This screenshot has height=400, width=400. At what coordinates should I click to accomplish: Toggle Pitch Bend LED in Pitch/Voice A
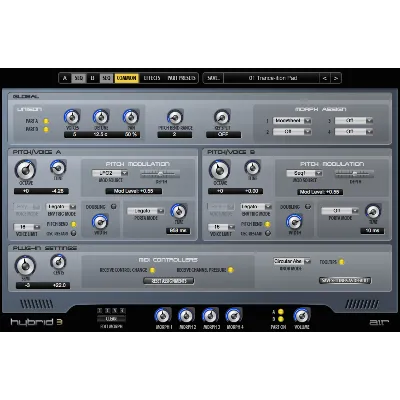74,224
